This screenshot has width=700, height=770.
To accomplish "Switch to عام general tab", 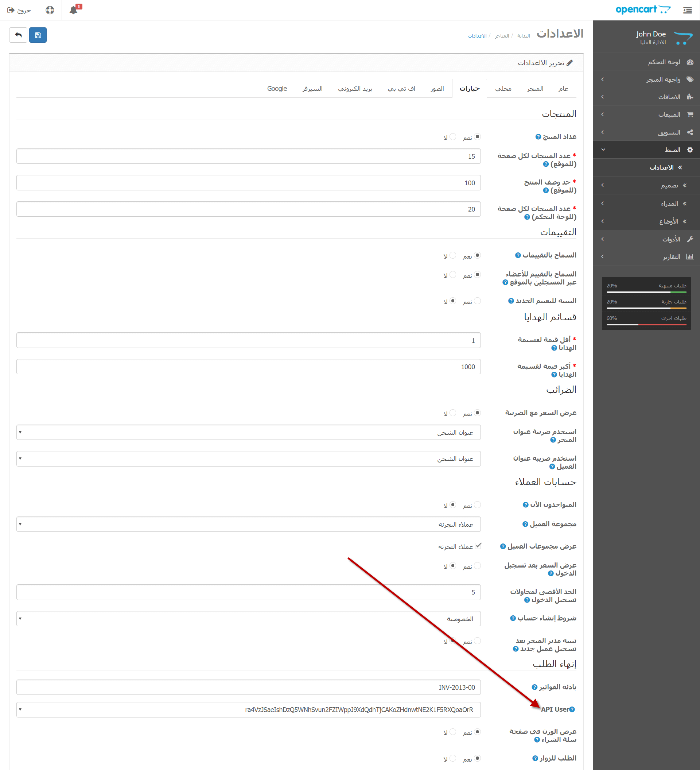I will (563, 89).
